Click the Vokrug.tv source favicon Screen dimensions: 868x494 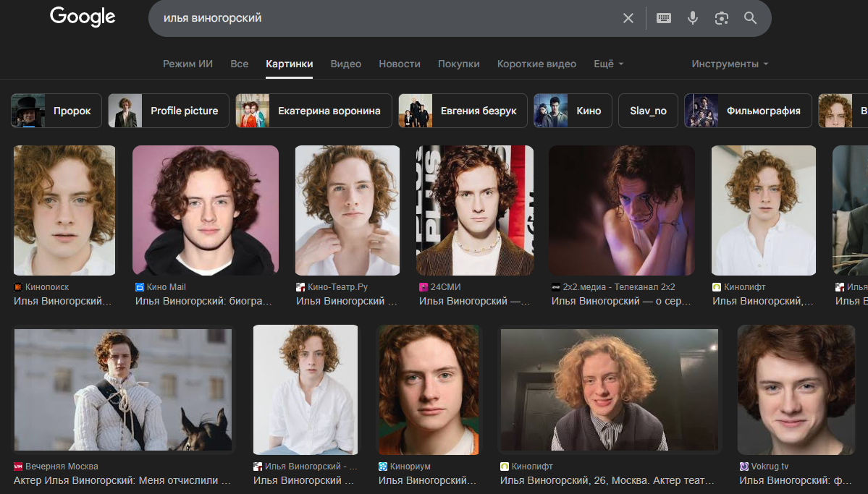744,467
